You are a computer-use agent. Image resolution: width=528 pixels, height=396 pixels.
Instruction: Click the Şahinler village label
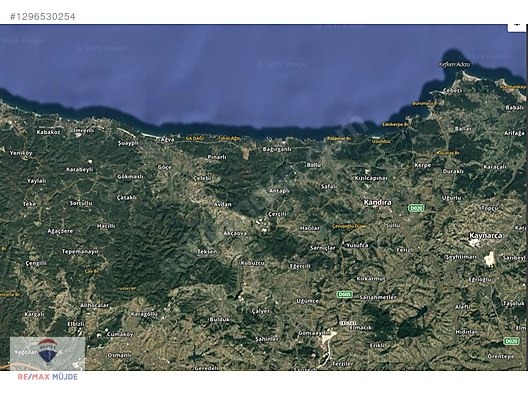tap(267, 339)
